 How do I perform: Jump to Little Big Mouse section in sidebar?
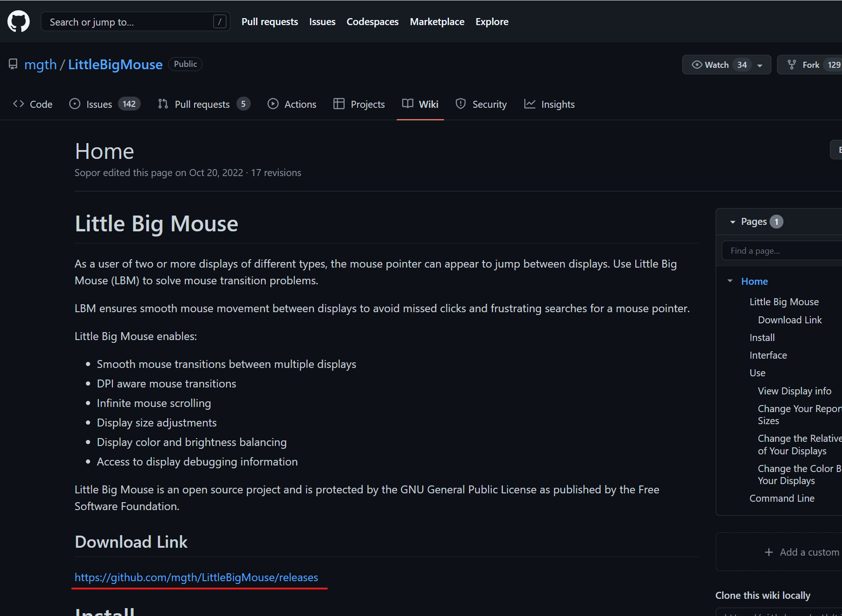pyautogui.click(x=784, y=302)
